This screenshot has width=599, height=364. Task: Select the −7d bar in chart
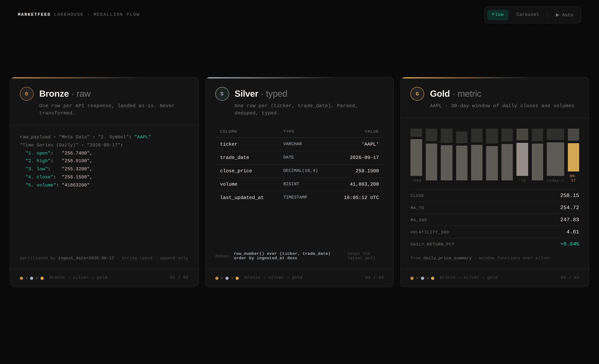522,159
